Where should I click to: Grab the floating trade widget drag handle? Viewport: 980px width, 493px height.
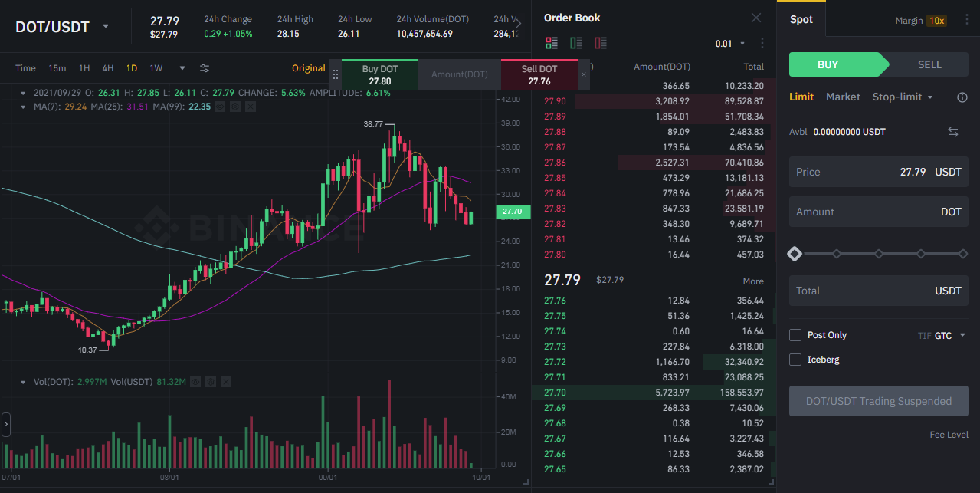335,74
